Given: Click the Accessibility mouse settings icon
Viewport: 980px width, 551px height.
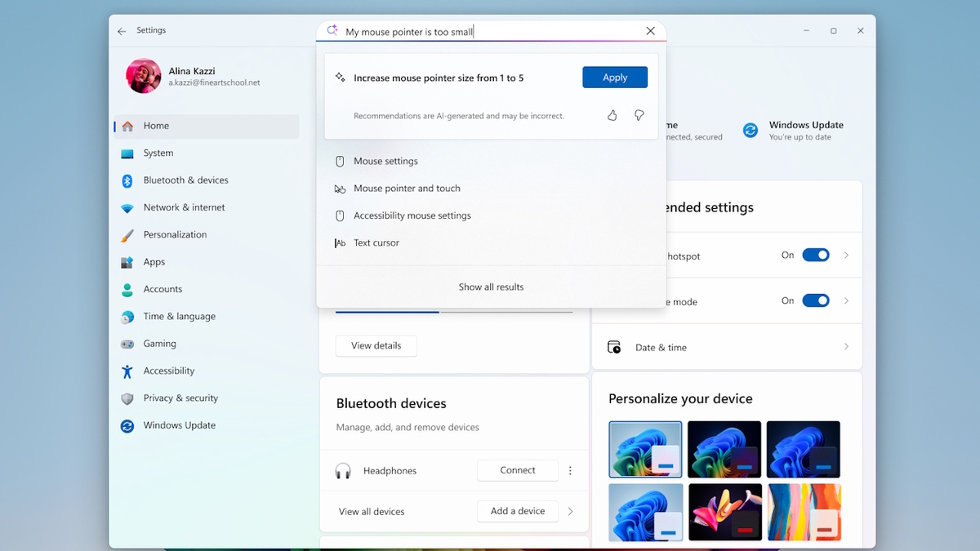Looking at the screenshot, I should click(x=341, y=216).
